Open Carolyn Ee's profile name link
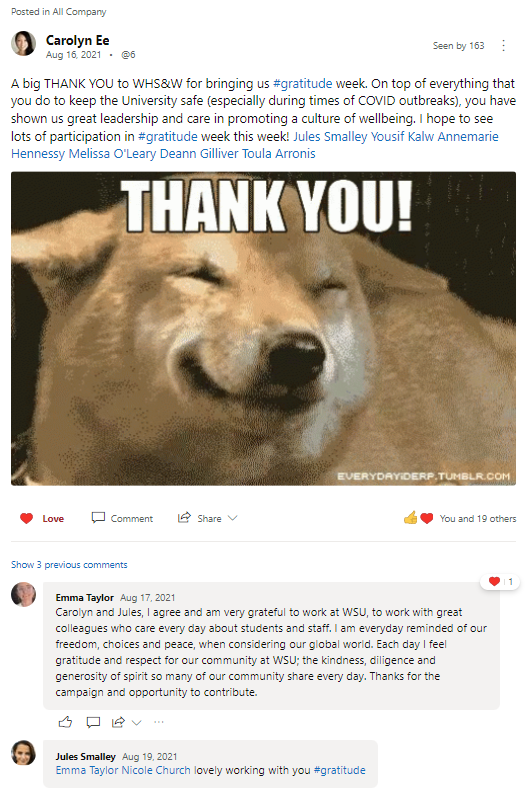 click(78, 40)
